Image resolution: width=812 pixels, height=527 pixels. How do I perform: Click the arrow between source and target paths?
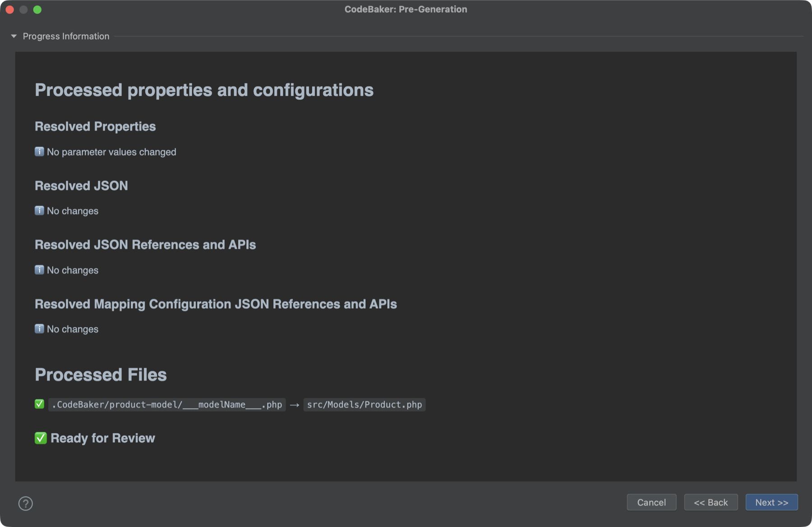click(295, 405)
